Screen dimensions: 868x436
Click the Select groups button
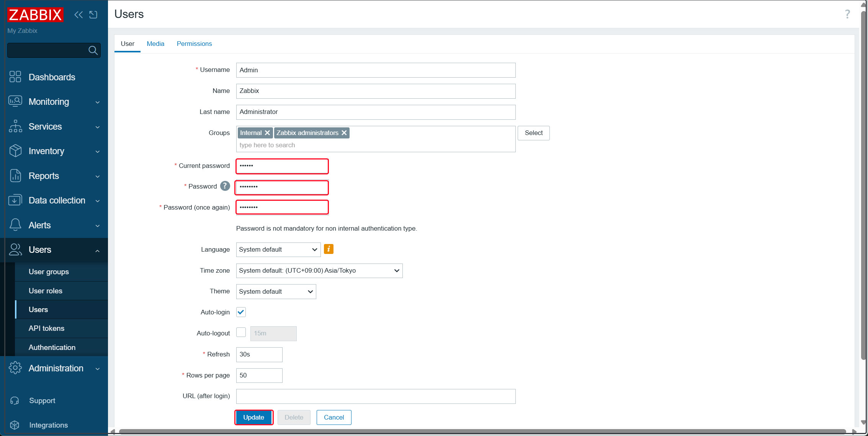coord(533,133)
